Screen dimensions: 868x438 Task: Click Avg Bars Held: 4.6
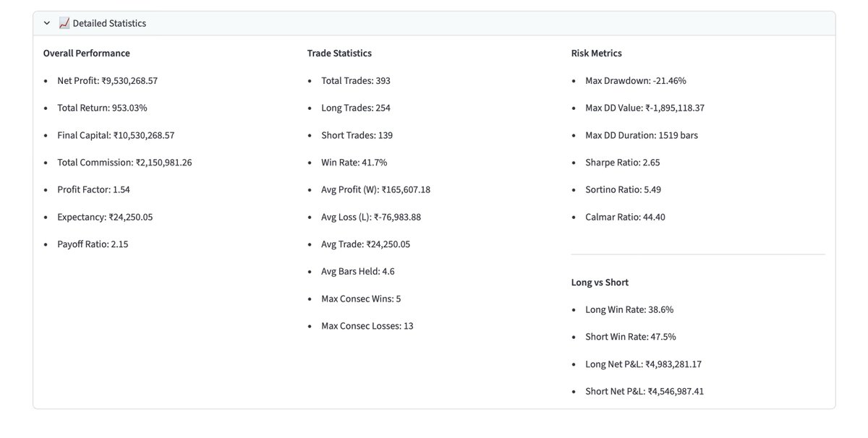coord(358,272)
